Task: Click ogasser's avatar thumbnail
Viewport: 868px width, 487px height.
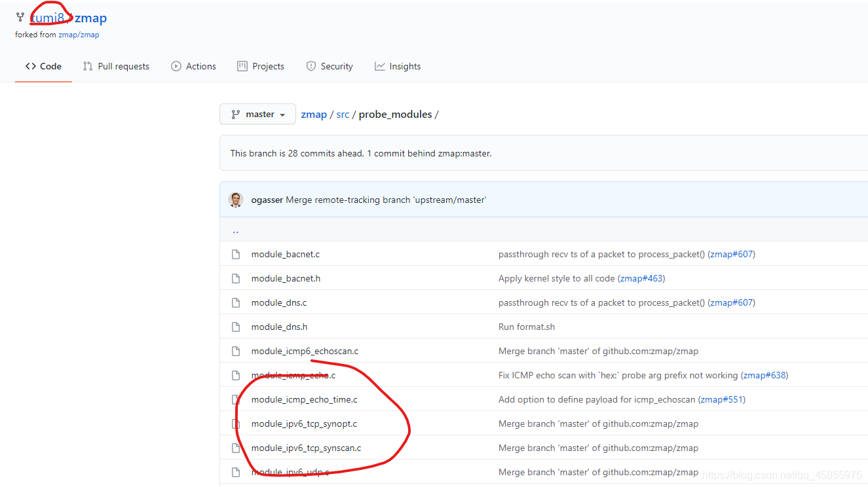Action: tap(236, 200)
